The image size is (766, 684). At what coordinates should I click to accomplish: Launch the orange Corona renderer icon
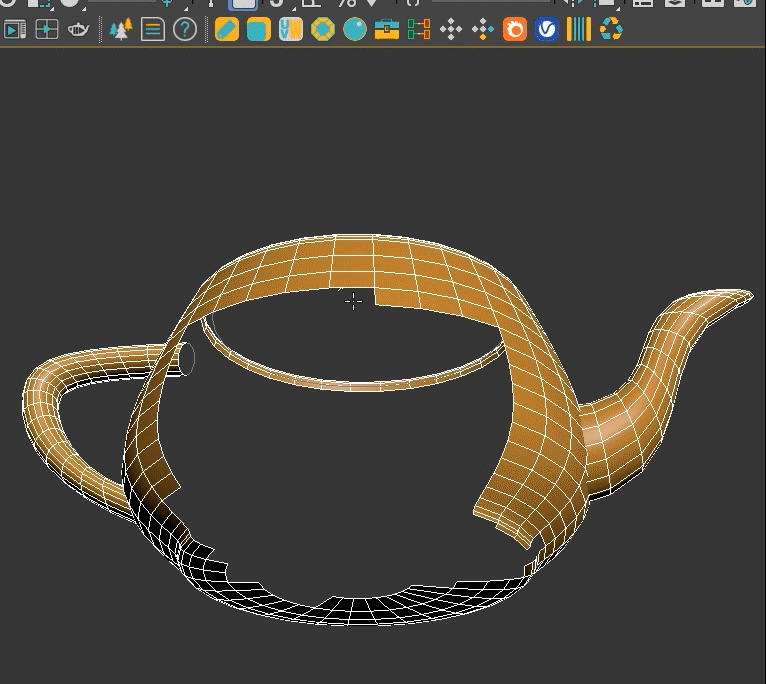coord(515,30)
